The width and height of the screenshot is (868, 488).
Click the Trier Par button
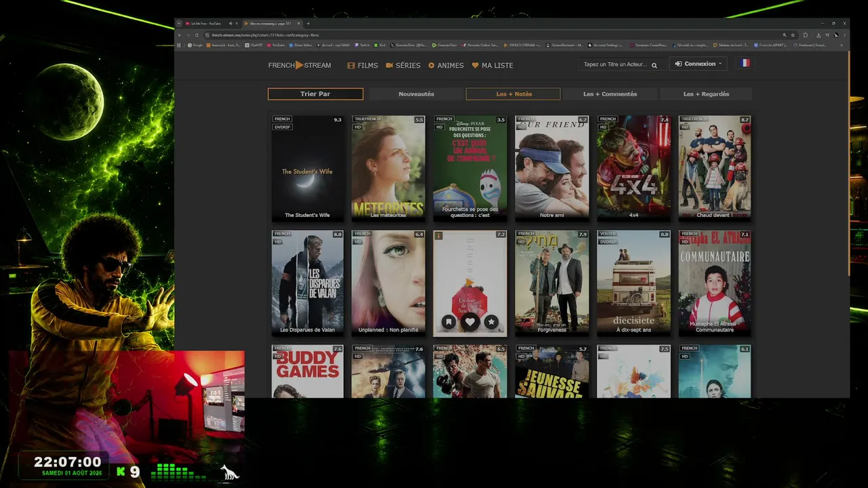pos(315,94)
